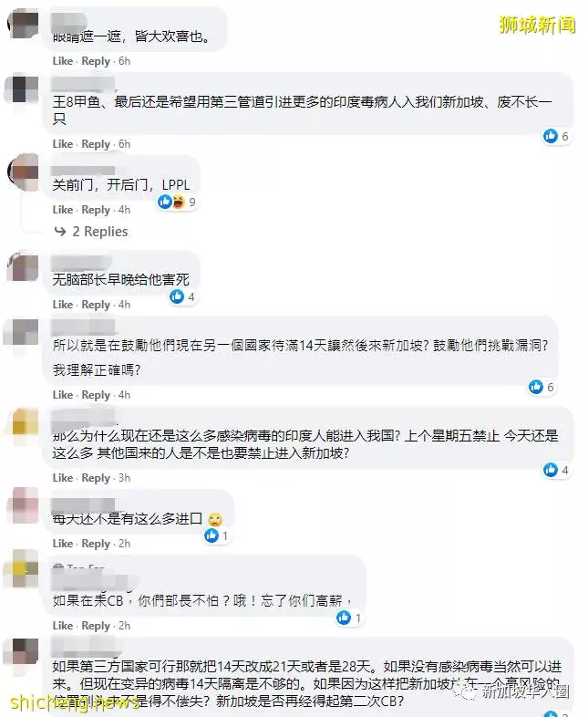Click the thumbs-up with 6 on 14天 loophole comment
This screenshot has width=588, height=717.
coord(536,387)
